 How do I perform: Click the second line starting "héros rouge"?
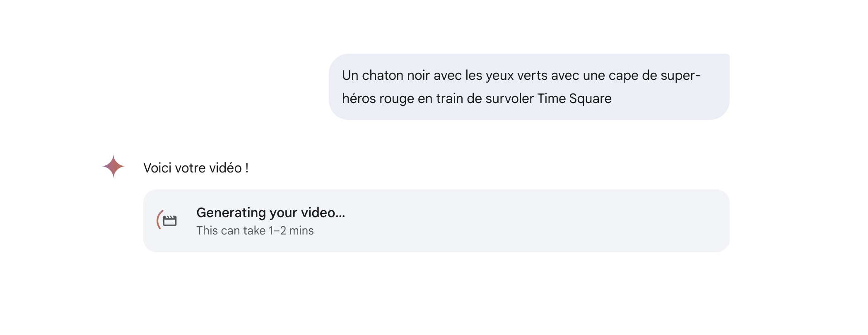pos(477,98)
